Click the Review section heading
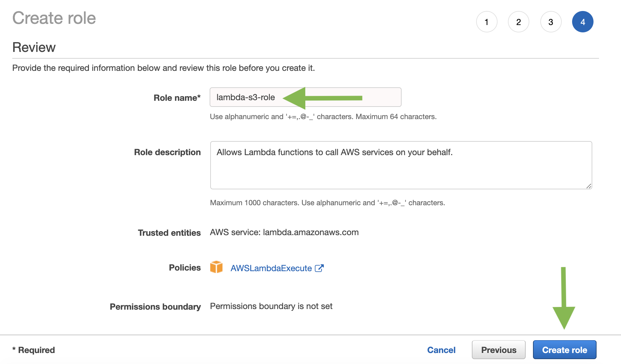The image size is (621, 364). [x=34, y=47]
